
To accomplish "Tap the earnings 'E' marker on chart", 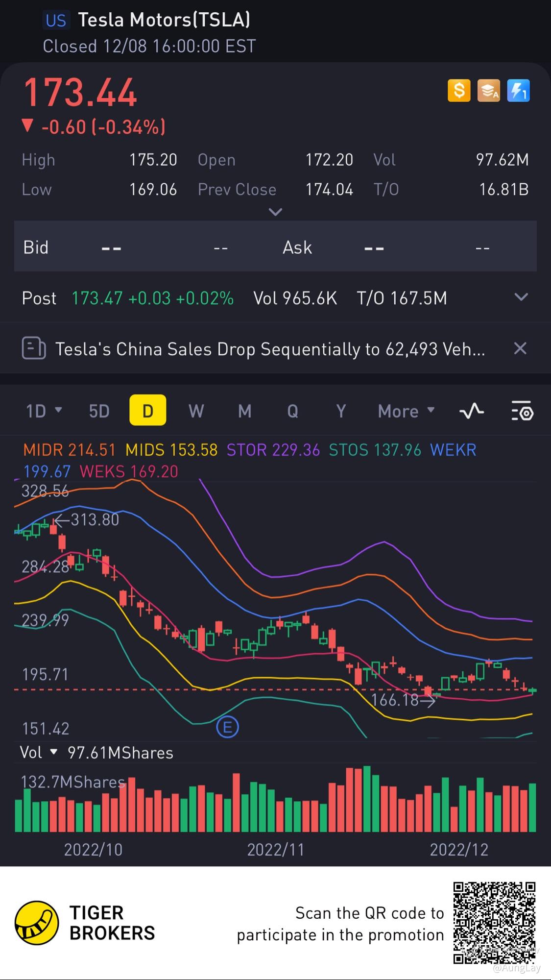I will [227, 727].
